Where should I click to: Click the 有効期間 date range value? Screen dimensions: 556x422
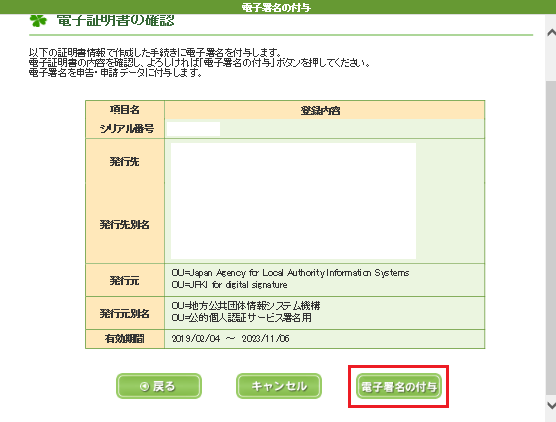pos(230,338)
